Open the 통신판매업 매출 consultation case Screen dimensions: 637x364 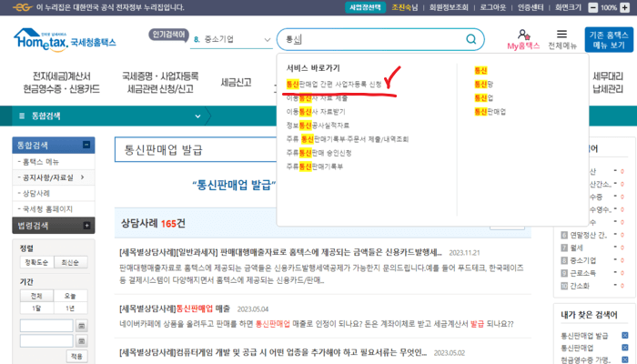coord(175,308)
